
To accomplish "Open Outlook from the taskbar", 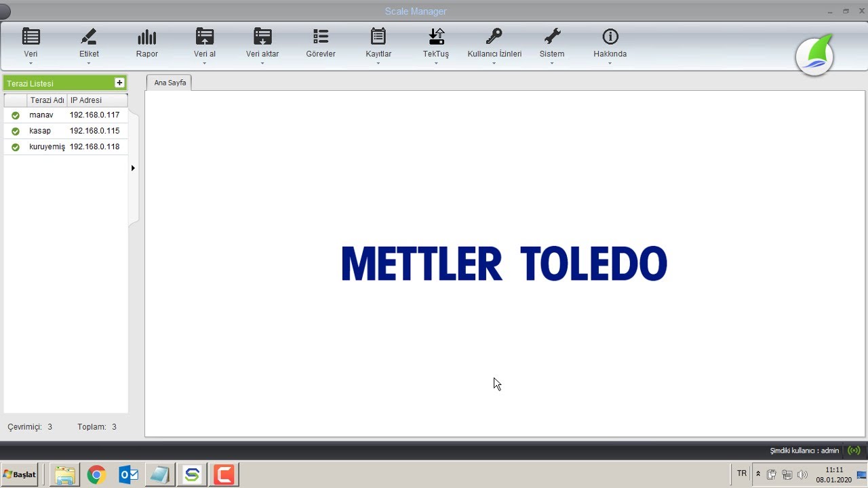I will coord(128,475).
